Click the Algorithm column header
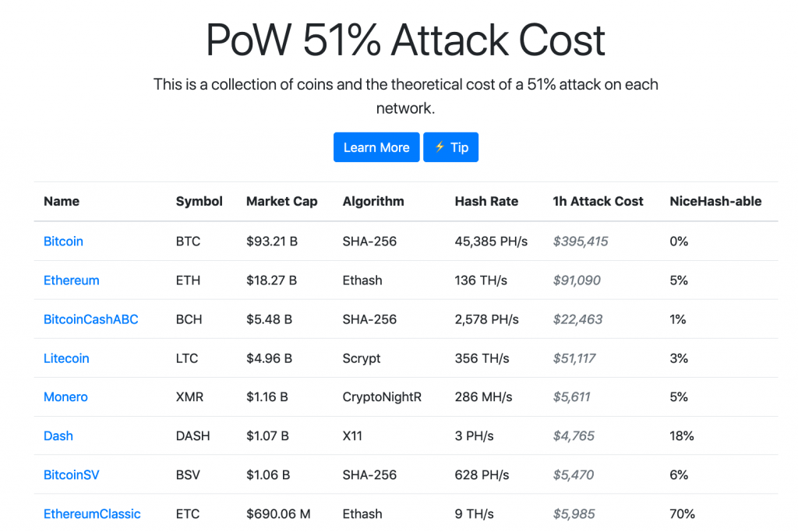 (x=373, y=201)
